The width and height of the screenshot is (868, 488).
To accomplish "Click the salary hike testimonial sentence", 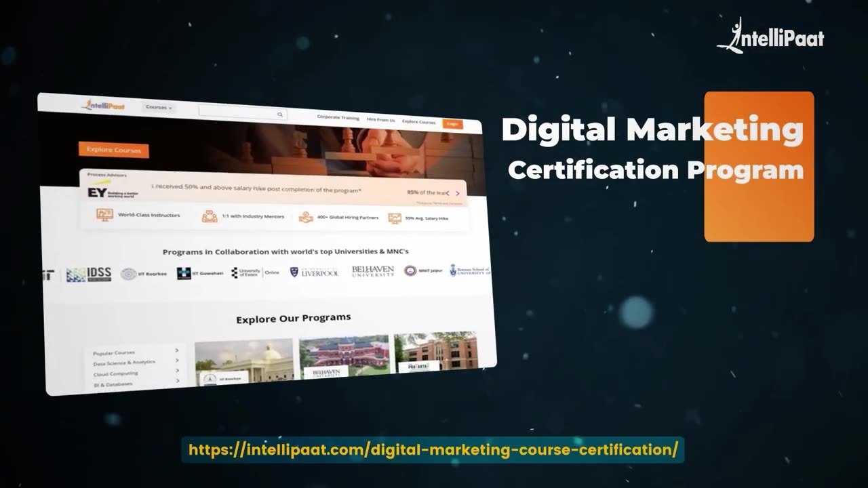I will (256, 188).
